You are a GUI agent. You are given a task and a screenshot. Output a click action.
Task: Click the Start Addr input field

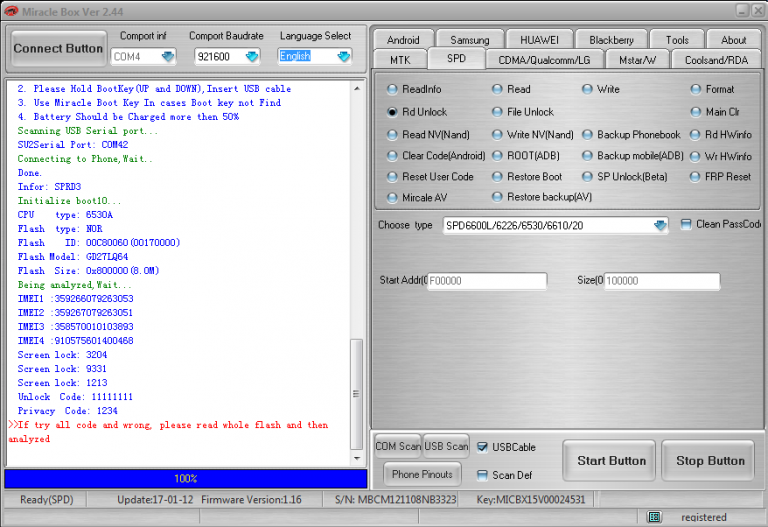(487, 282)
